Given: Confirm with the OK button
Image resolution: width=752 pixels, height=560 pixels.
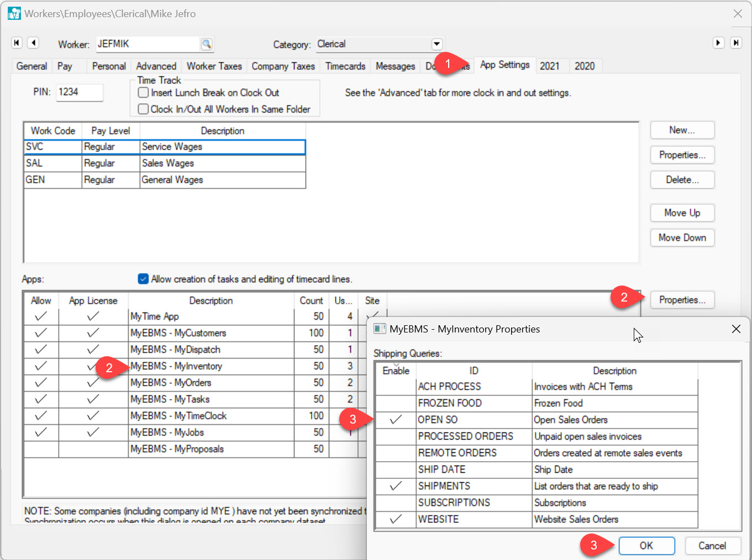Looking at the screenshot, I should 646,546.
